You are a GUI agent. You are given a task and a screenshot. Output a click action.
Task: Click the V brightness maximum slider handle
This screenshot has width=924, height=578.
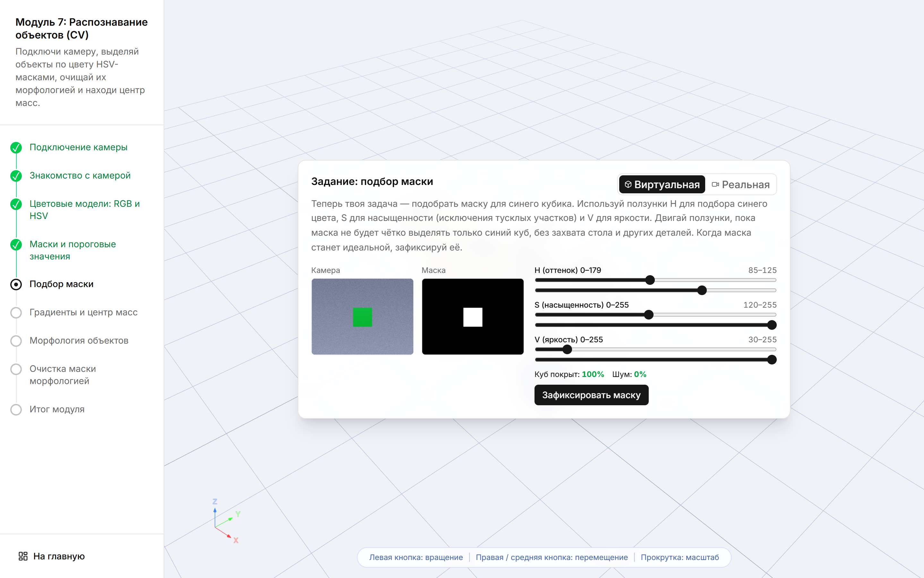[772, 360]
